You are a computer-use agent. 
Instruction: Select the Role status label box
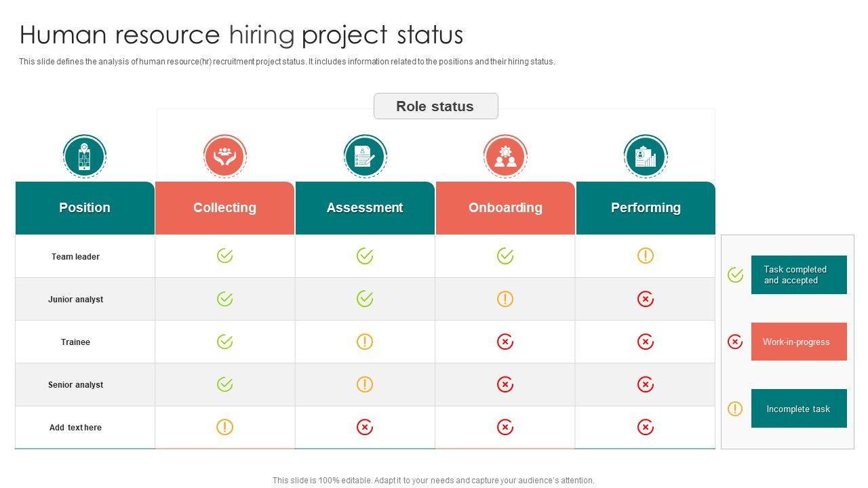[435, 106]
